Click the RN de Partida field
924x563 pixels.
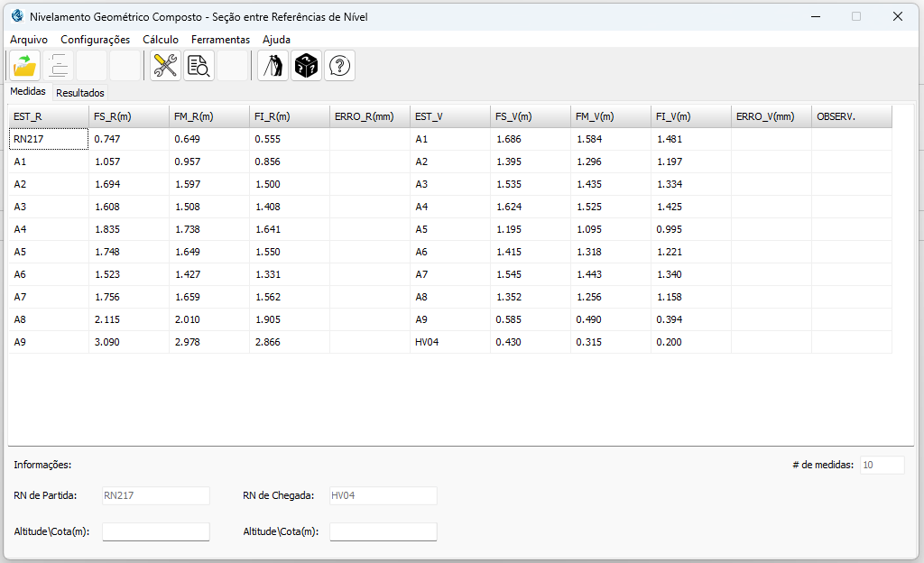[x=155, y=495]
